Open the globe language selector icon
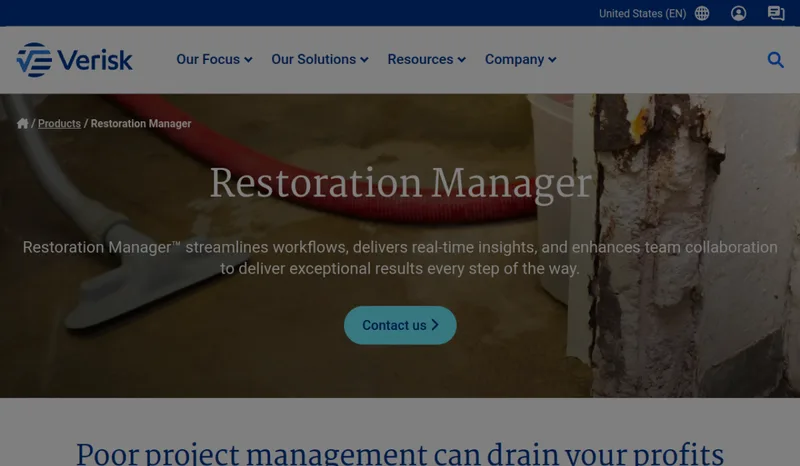The image size is (800, 466). point(702,13)
